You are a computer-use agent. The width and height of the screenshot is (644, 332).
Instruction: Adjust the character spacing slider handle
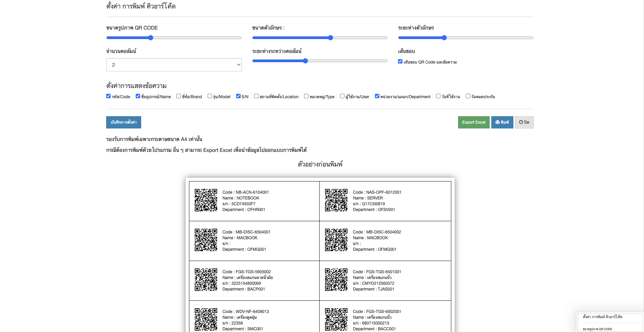pos(444,38)
